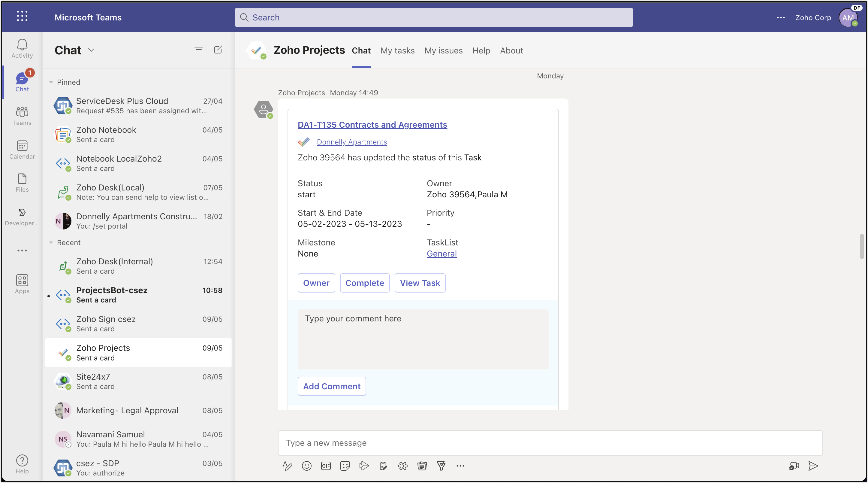This screenshot has width=868, height=483.
Task: Click the new chat compose icon
Action: 218,50
